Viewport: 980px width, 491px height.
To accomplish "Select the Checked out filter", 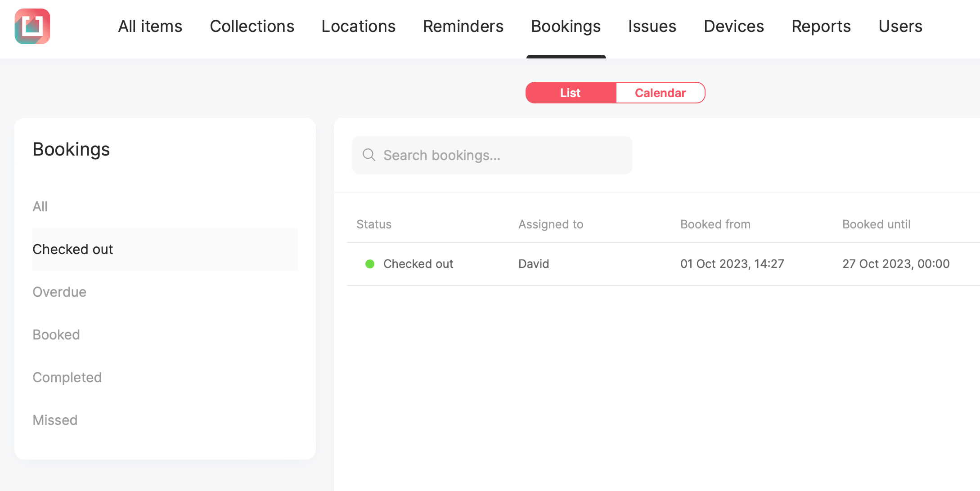I will click(165, 249).
